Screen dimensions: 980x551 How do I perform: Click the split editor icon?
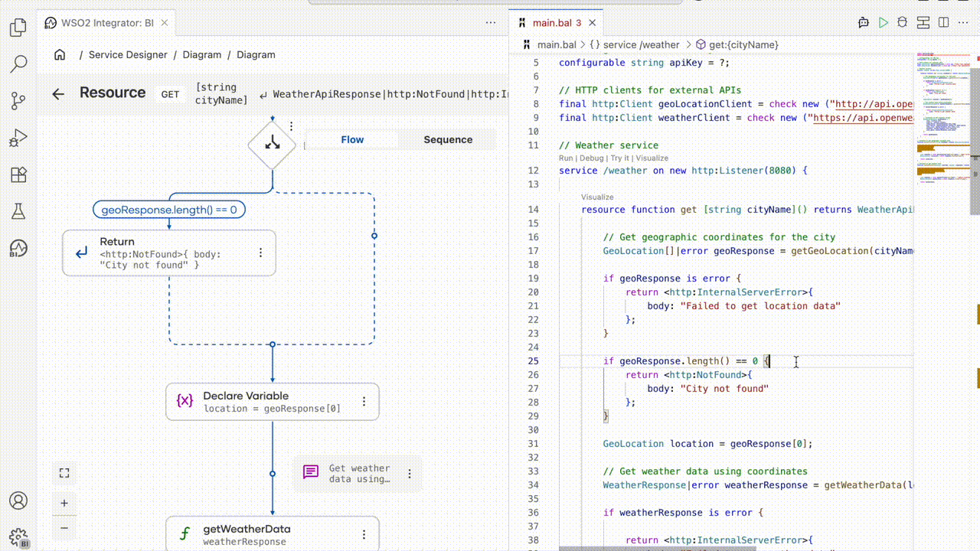point(944,23)
